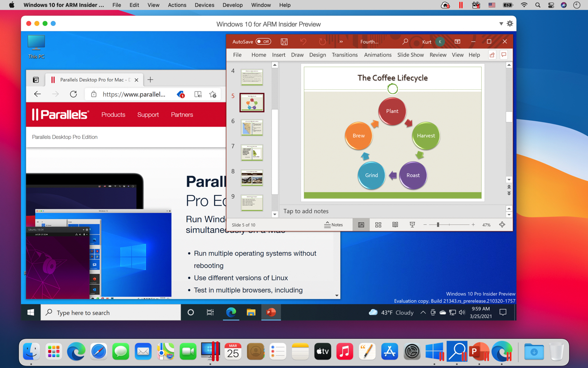The height and width of the screenshot is (368, 588).
Task: Open Task View on Windows taskbar
Action: [210, 313]
